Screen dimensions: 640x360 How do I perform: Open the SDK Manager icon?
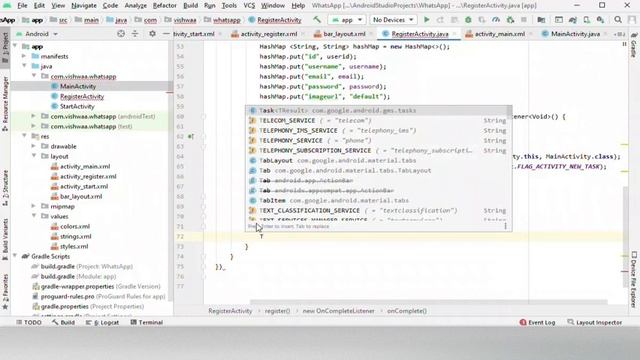click(600, 20)
